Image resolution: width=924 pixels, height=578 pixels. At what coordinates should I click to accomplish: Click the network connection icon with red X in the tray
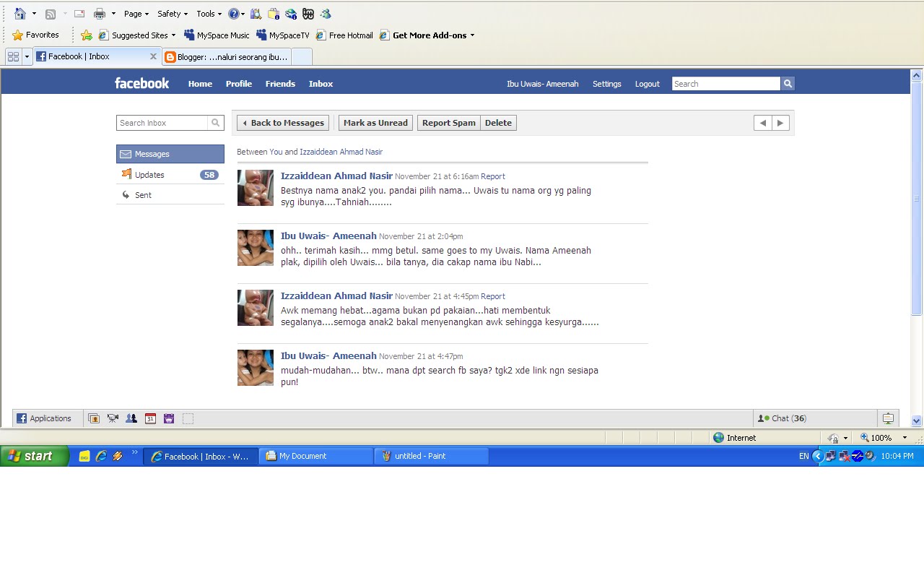pyautogui.click(x=844, y=456)
